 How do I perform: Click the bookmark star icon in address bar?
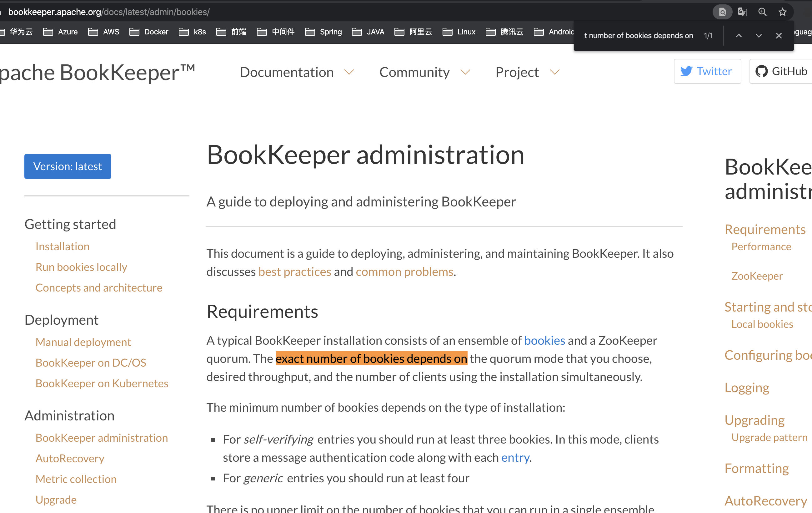pyautogui.click(x=782, y=12)
